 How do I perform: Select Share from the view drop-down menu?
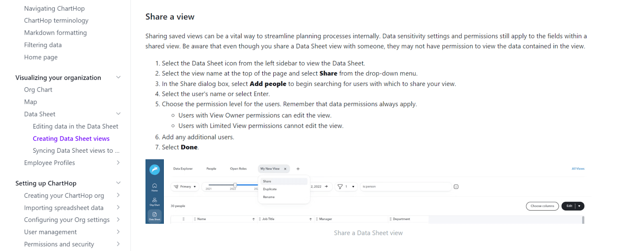pos(284,181)
